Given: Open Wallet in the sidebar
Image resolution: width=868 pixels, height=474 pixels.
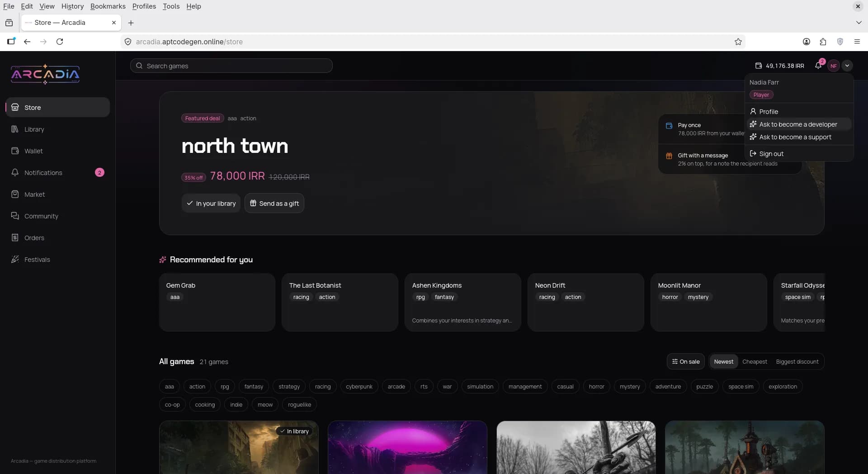Looking at the screenshot, I should [58, 151].
